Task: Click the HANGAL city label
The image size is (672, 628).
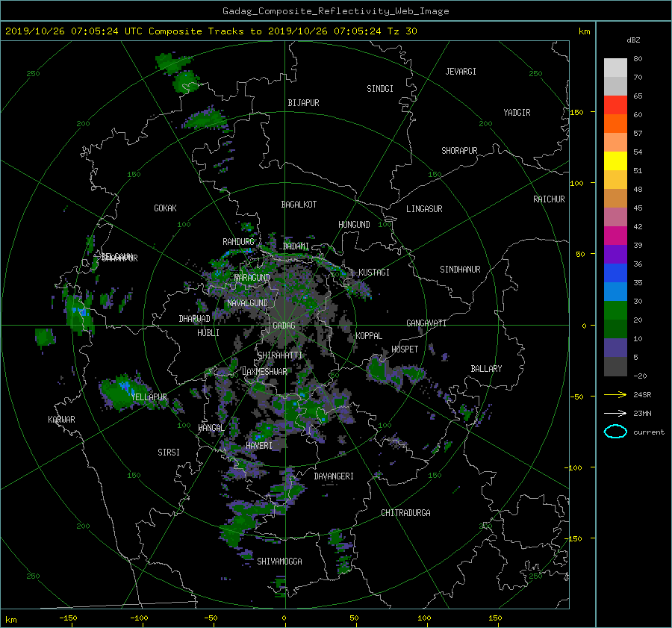Action: click(x=211, y=428)
